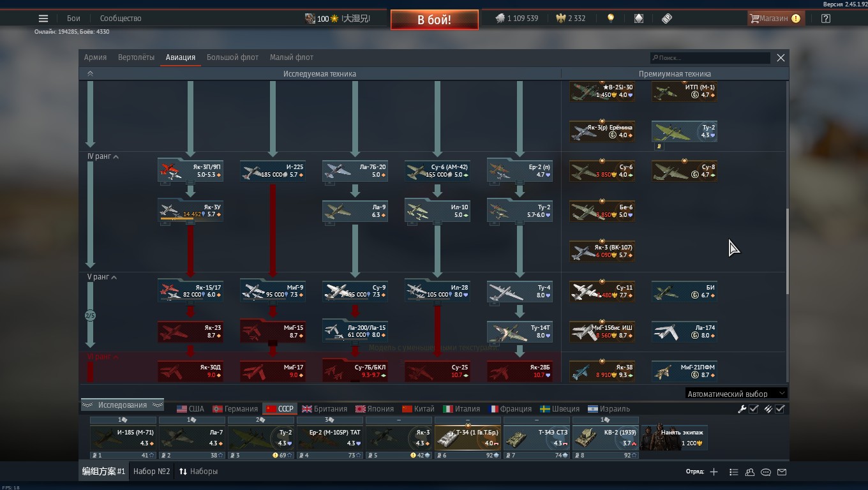This screenshot has height=490, width=868.
Task: Select the Япония nation tab
Action: point(375,409)
